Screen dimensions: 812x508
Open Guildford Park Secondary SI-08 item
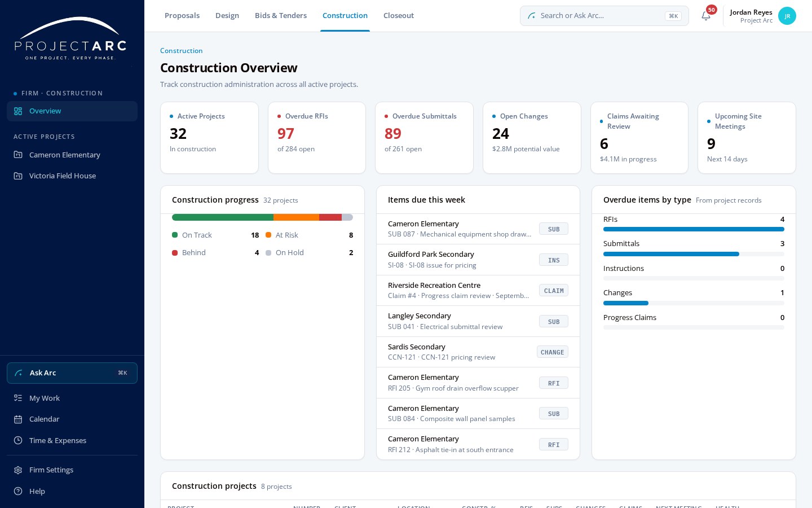tap(478, 260)
